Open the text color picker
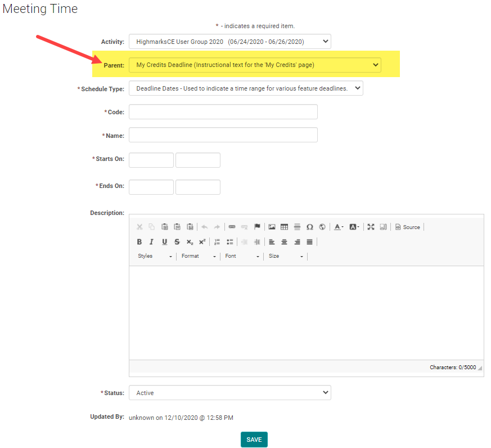 pos(339,227)
